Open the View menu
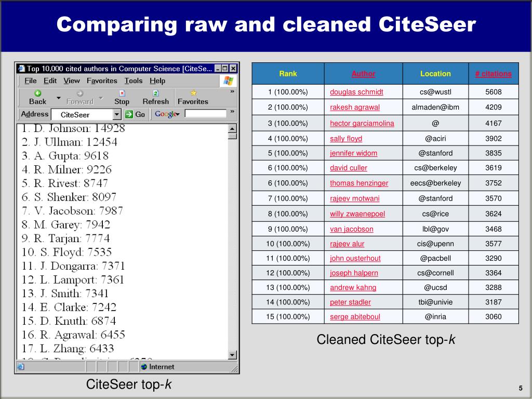The width and height of the screenshot is (532, 399). click(x=72, y=81)
